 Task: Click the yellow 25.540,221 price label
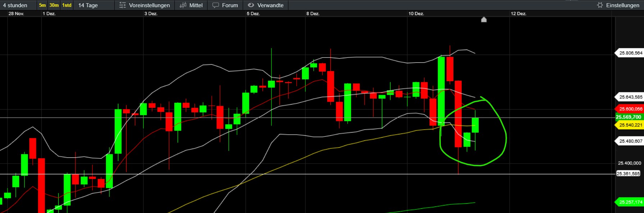click(x=630, y=125)
